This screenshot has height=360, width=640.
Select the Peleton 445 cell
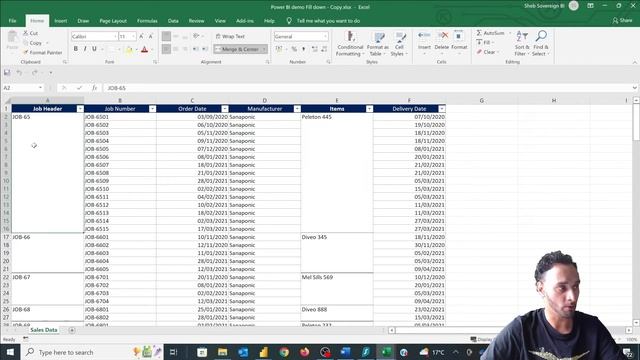coord(337,173)
